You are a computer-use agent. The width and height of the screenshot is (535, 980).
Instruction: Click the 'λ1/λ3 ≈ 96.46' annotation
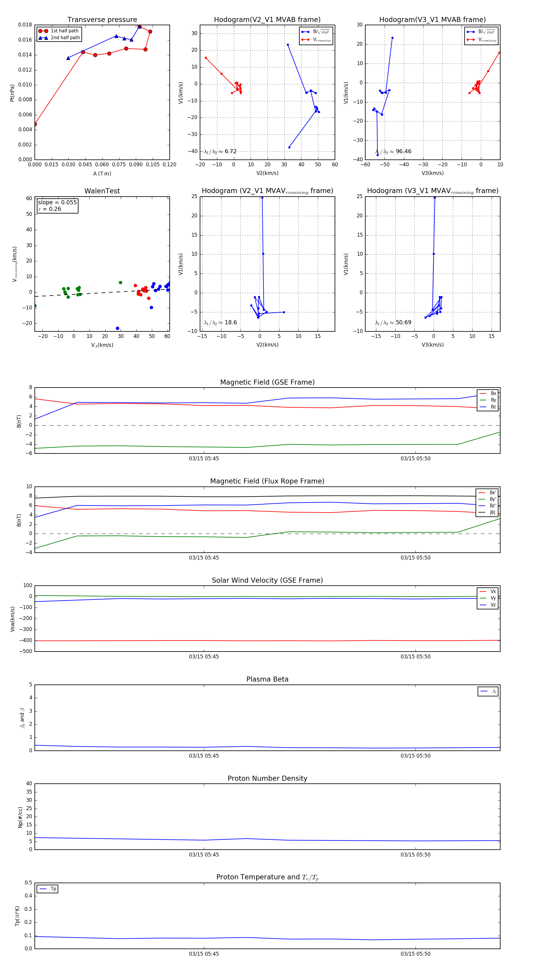[x=393, y=151]
